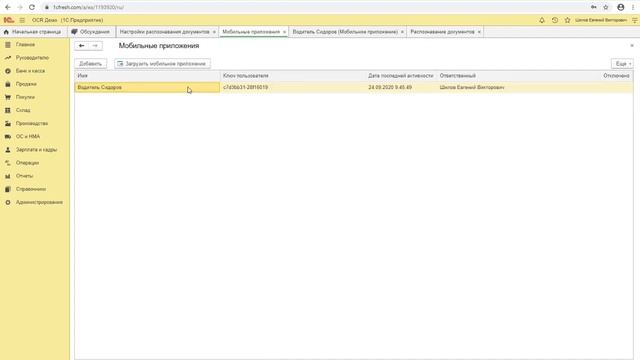Go forward with the form forward arrow
The width and height of the screenshot is (640, 360).
point(95,46)
